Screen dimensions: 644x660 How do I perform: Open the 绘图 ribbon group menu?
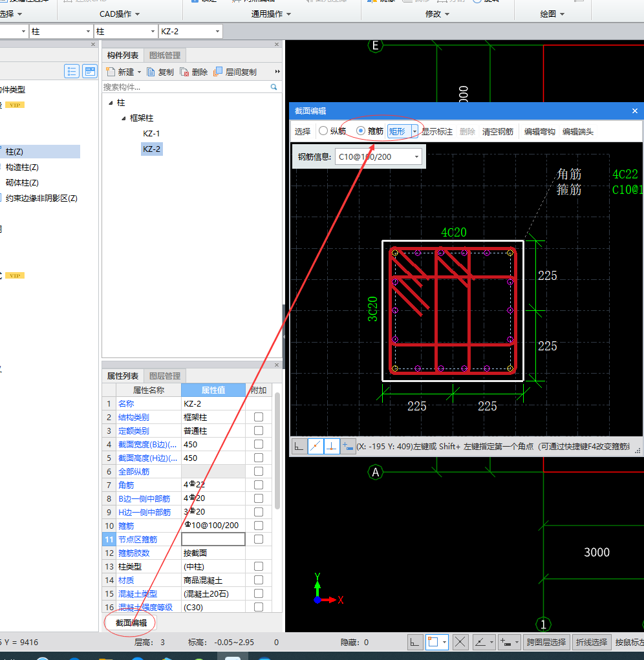click(552, 14)
